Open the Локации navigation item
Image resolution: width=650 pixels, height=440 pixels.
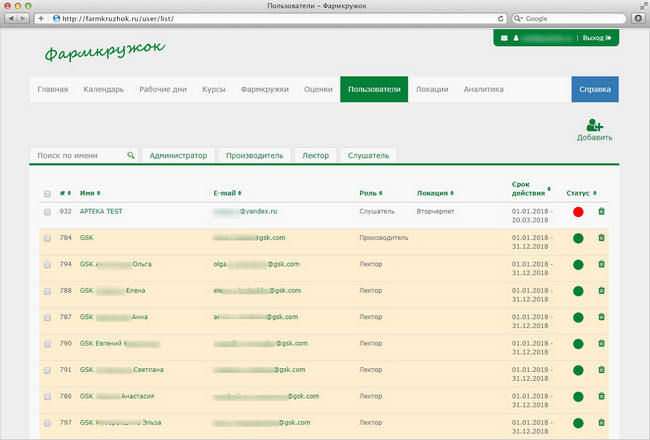[432, 89]
